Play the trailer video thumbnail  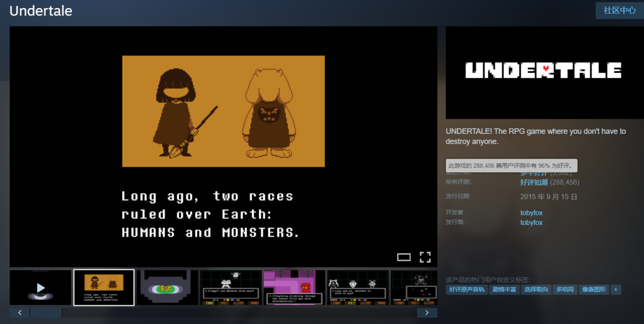click(40, 288)
